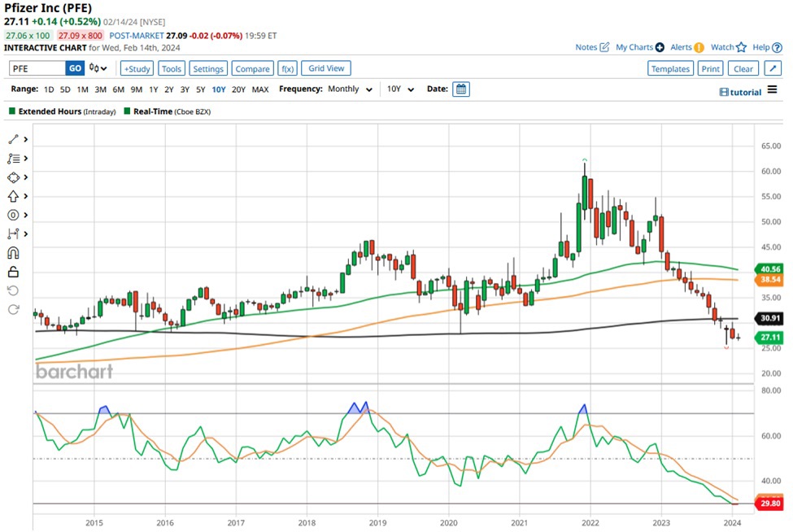Select the MAX range
This screenshot has height=532, width=793.
[260, 89]
